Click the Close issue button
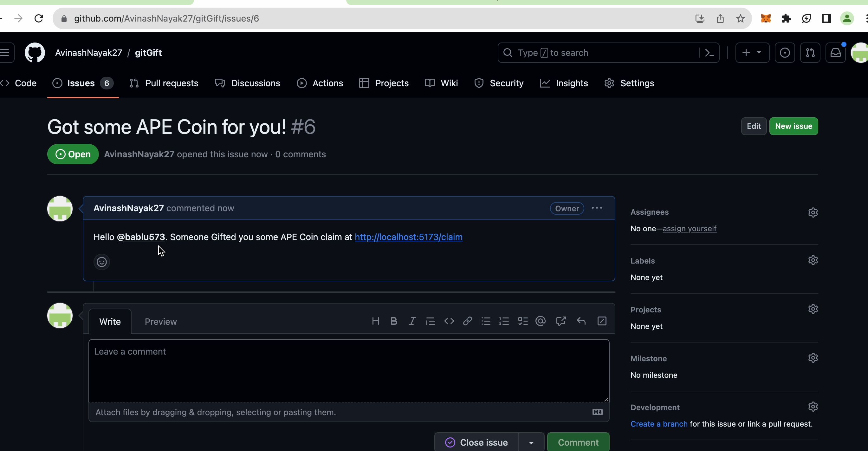 click(476, 442)
